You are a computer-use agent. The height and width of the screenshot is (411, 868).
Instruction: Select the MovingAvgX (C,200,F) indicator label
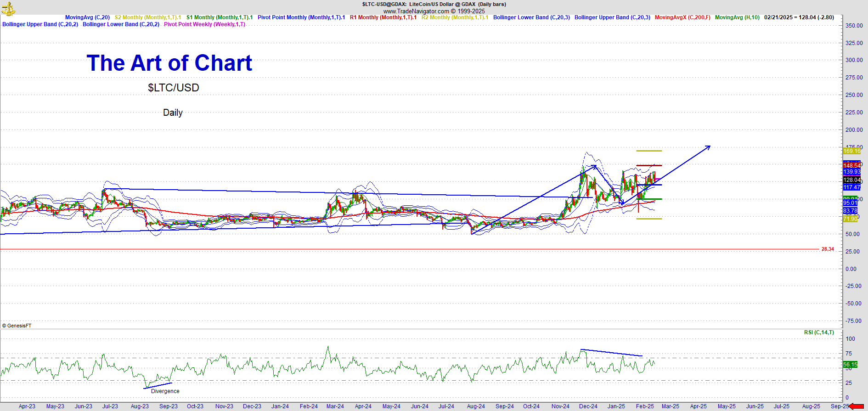[x=682, y=17]
